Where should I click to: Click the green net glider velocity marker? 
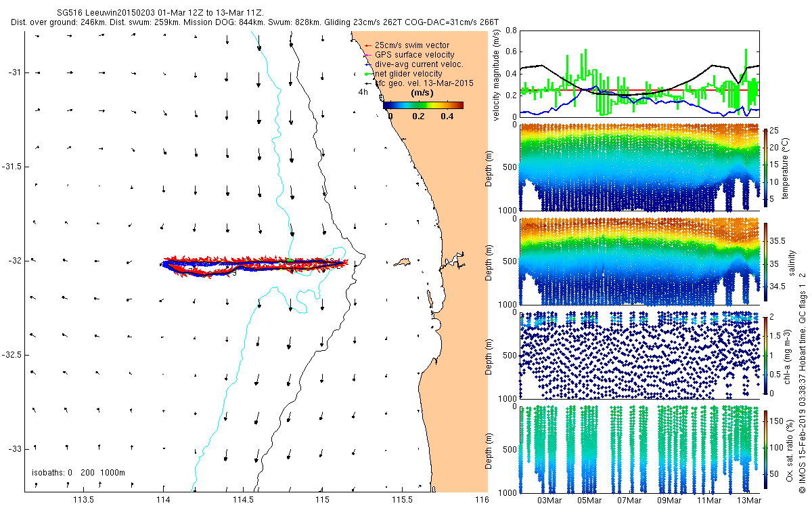tap(367, 73)
